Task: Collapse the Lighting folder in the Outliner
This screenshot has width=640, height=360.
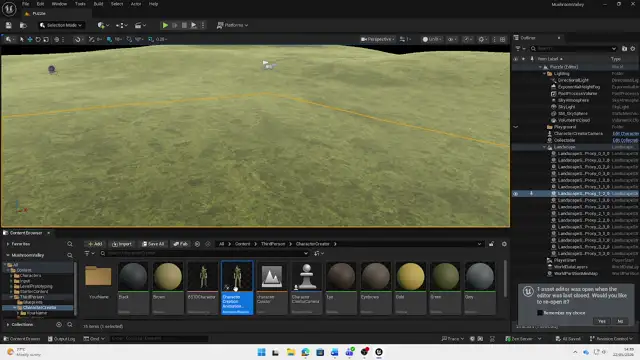Action: pyautogui.click(x=544, y=74)
